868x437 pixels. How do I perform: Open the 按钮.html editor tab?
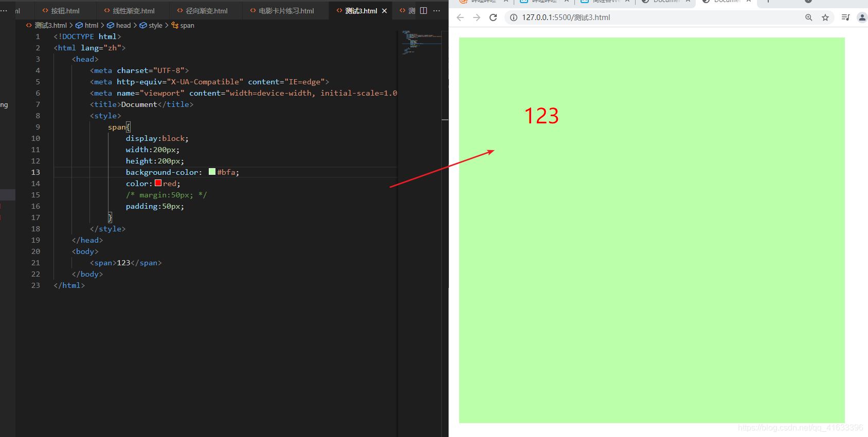click(x=61, y=11)
